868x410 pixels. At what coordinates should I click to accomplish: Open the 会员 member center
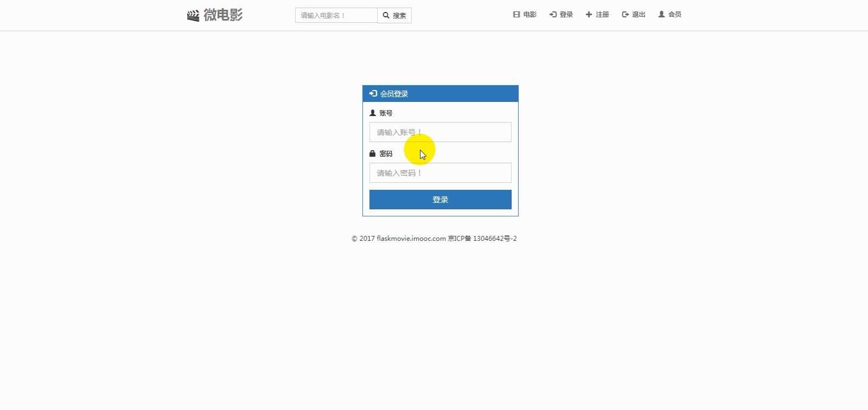click(x=669, y=15)
